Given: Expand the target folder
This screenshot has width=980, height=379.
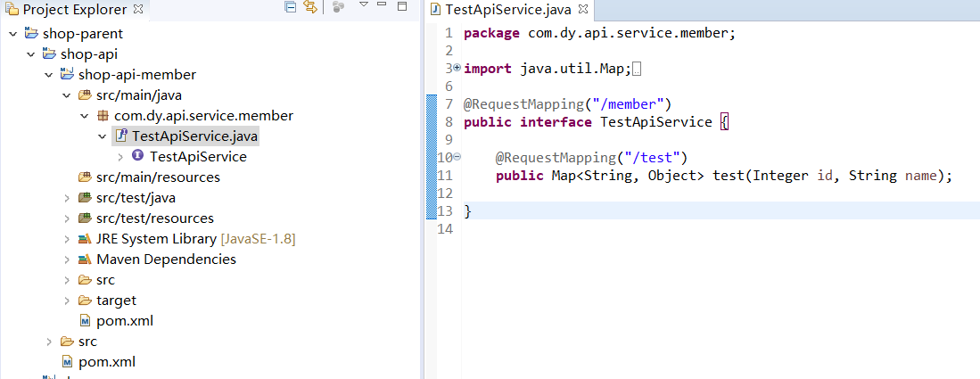Looking at the screenshot, I should click(67, 301).
